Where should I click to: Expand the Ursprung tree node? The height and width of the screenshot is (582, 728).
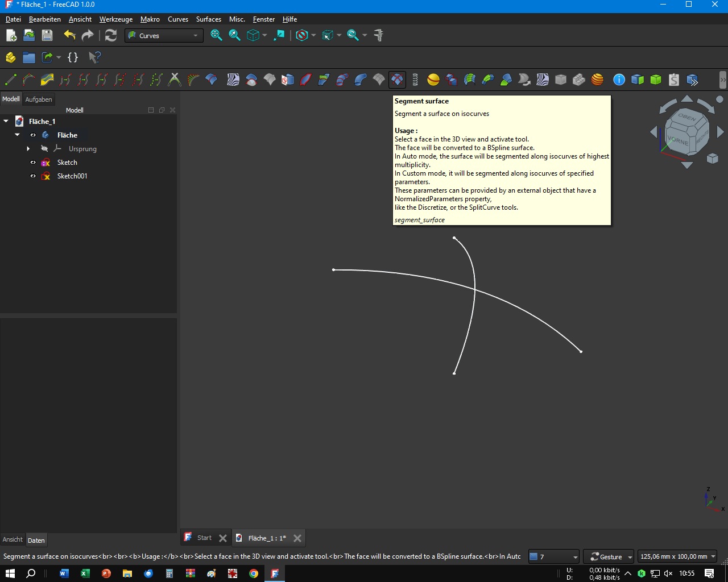click(28, 149)
